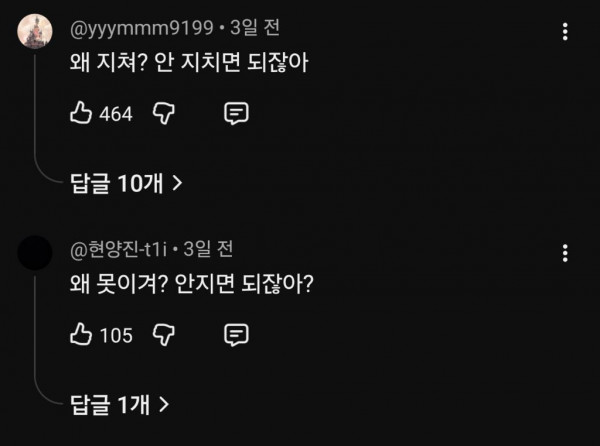Image resolution: width=600 pixels, height=446 pixels.
Task: Dislike the comment by @현양진-t1i
Action: [x=165, y=334]
